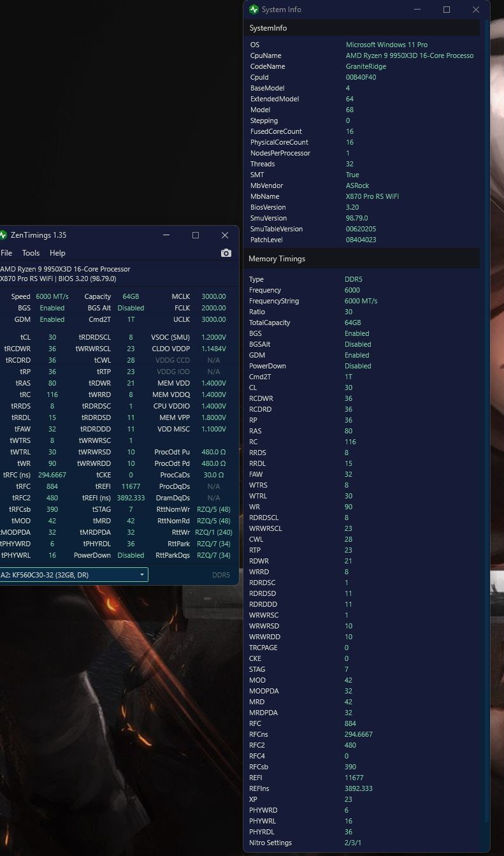
Task: Minimize the System Info window
Action: (418, 10)
